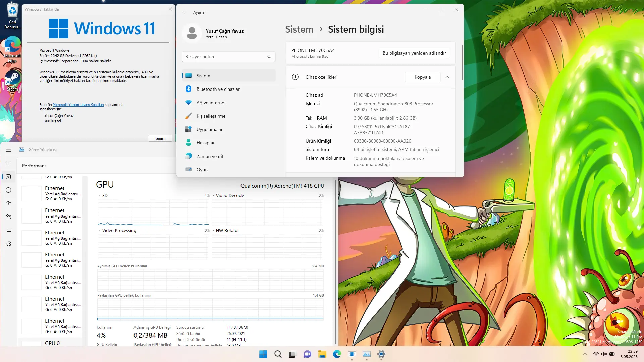Open Ağ ve internet settings
This screenshot has width=644, height=362.
tap(229, 103)
